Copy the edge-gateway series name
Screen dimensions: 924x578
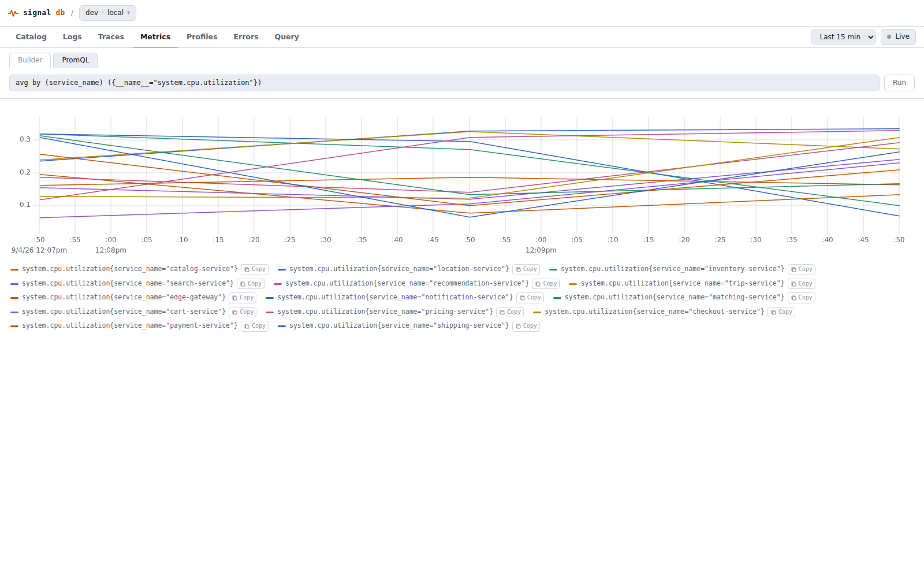click(x=243, y=298)
